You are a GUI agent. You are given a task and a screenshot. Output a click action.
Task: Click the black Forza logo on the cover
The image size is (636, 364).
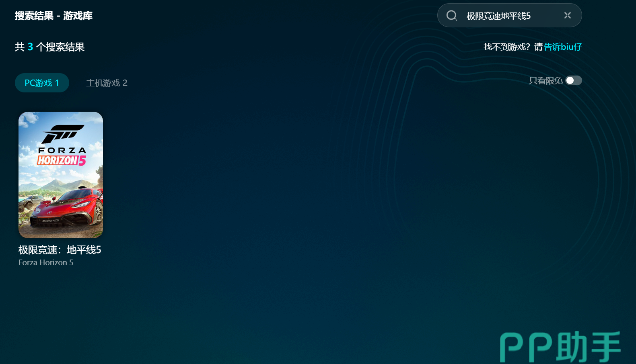click(62, 133)
